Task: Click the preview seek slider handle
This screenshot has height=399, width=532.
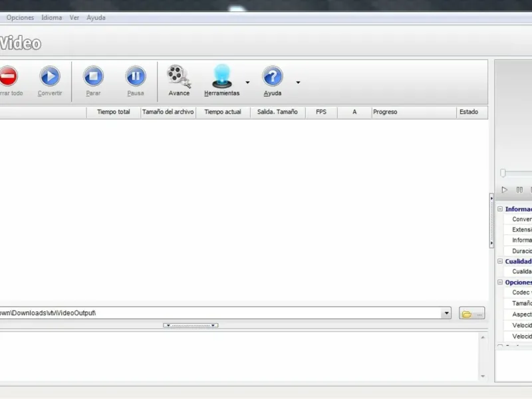Action: (x=503, y=173)
